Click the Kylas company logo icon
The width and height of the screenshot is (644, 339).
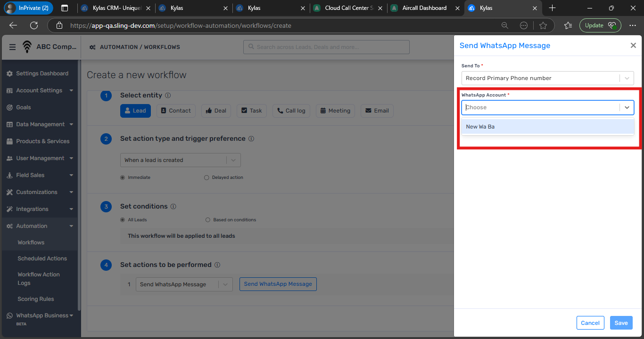(27, 47)
